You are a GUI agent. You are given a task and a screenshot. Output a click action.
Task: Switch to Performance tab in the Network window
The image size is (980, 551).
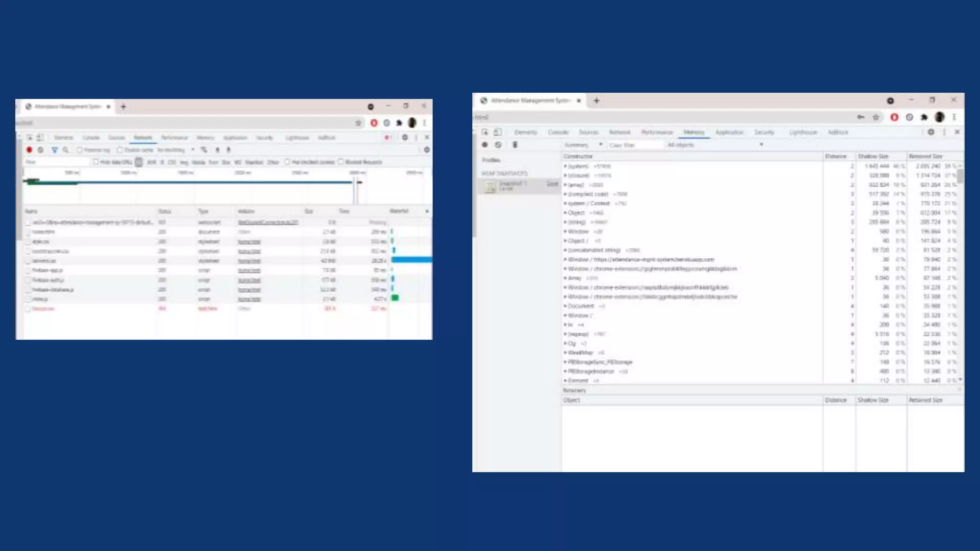click(x=174, y=138)
